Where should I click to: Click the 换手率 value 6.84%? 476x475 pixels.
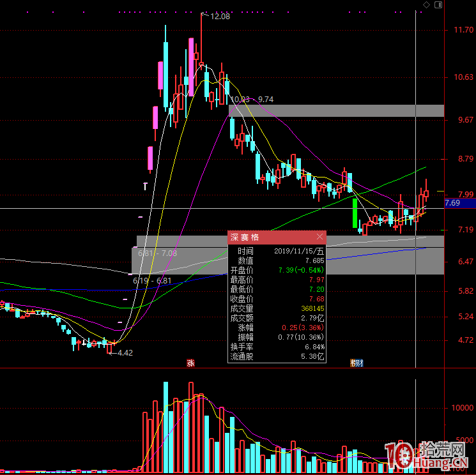[314, 347]
